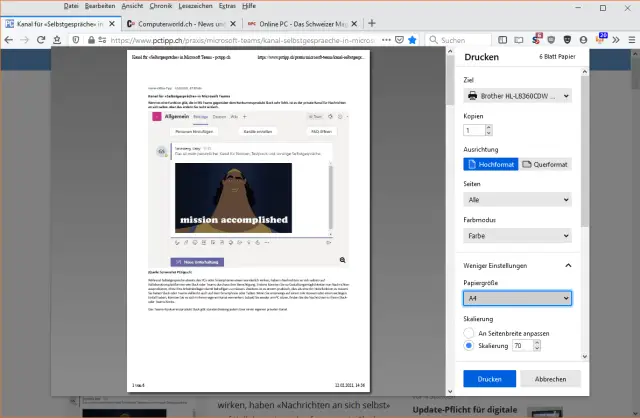The image size is (640, 418).
Task: Click the bookmark star in address bar
Action: 412,41
